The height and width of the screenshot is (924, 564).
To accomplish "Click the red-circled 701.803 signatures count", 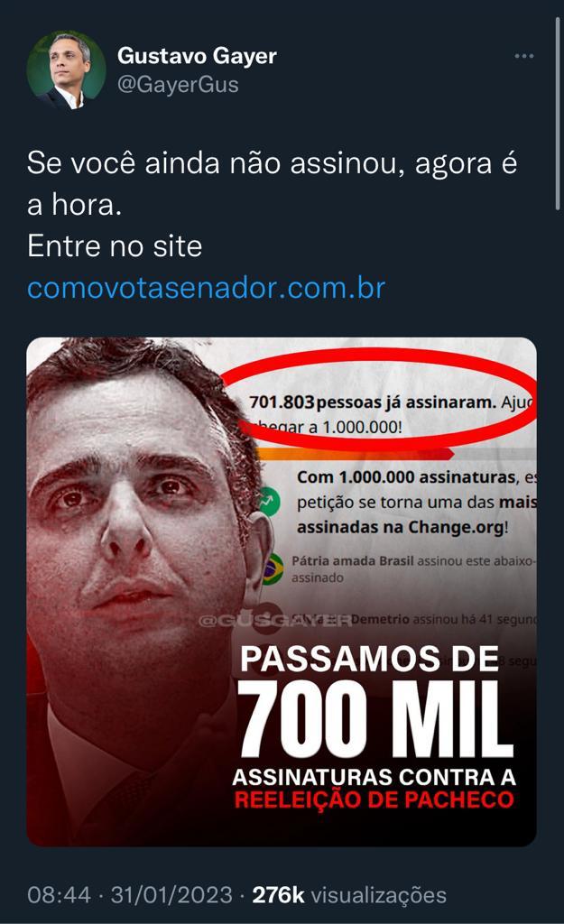I will (282, 402).
